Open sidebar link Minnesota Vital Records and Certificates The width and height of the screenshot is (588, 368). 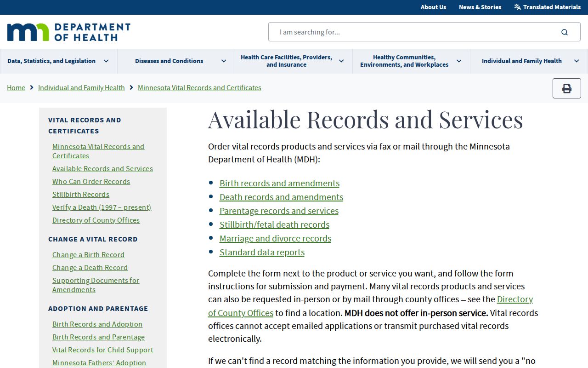[x=98, y=151]
